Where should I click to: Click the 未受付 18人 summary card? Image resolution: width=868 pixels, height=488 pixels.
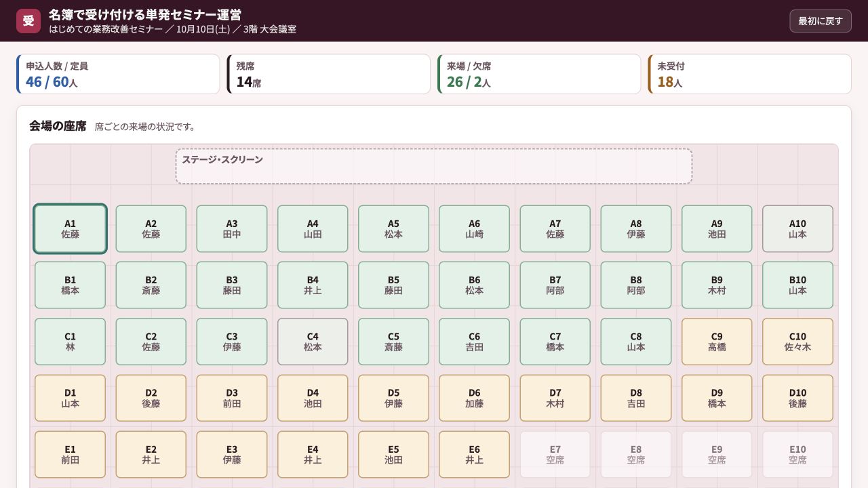749,74
